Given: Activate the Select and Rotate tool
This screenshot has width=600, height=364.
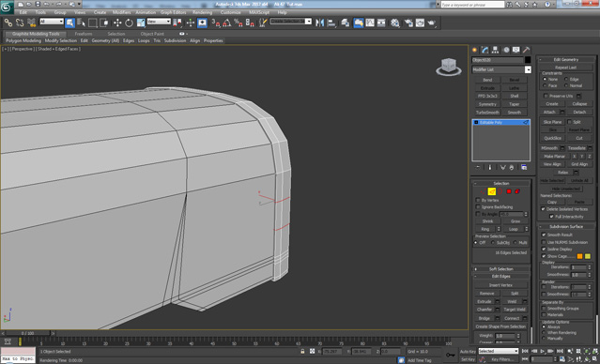Looking at the screenshot, I should click(129, 23).
